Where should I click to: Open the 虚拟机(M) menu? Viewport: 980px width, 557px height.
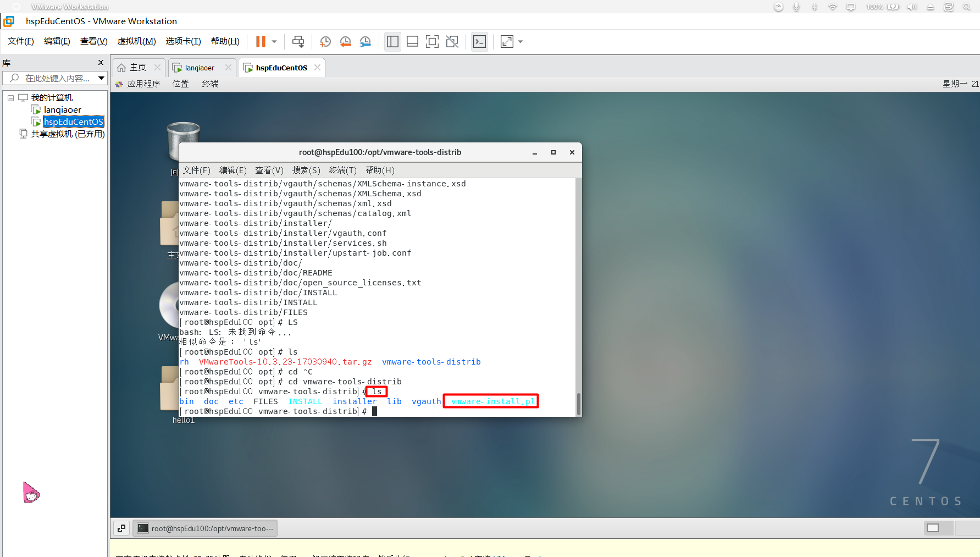click(x=136, y=41)
